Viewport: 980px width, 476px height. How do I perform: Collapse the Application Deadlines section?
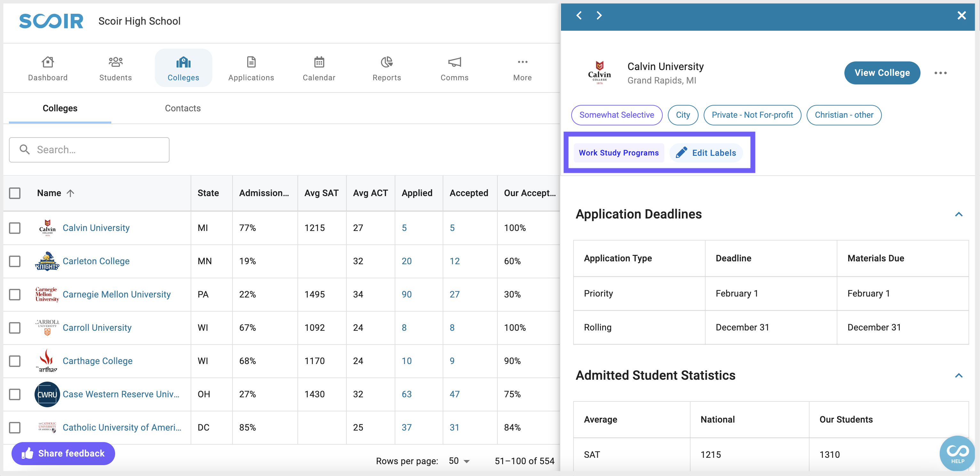tap(959, 214)
